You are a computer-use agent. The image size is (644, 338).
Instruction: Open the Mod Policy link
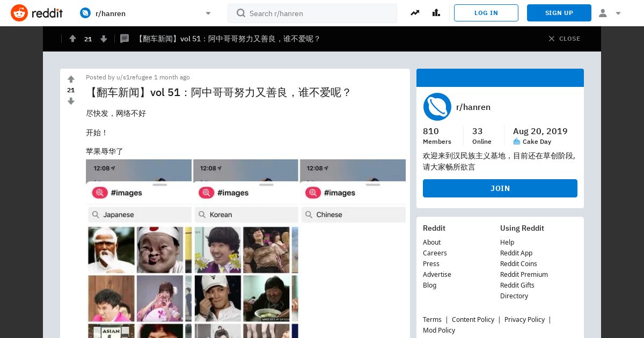439,330
